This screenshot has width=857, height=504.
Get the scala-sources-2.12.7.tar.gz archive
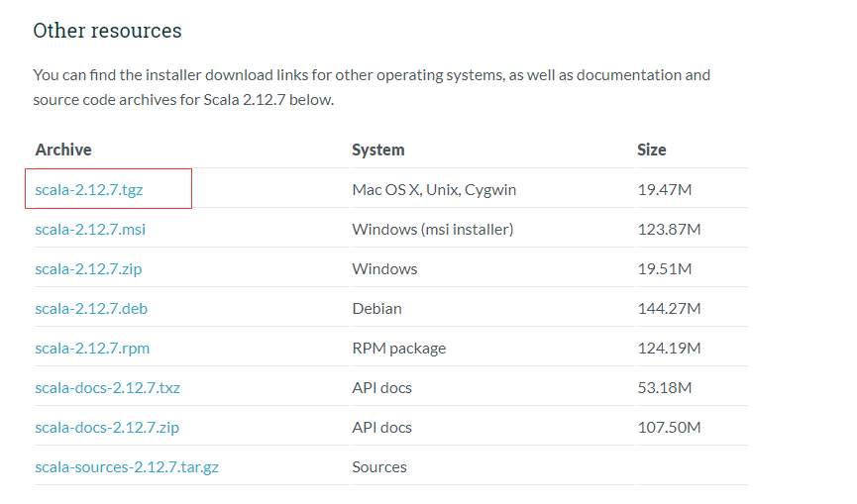tap(127, 466)
